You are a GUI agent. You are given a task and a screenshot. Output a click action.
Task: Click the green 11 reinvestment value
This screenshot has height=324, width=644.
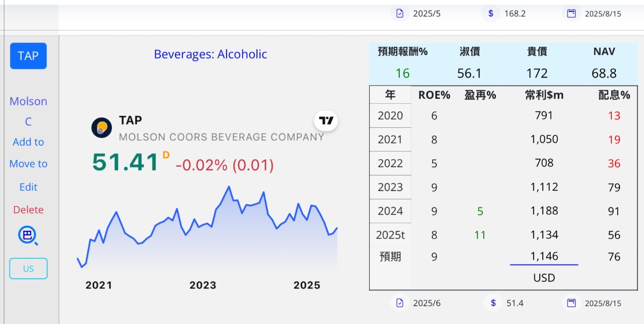tap(480, 235)
